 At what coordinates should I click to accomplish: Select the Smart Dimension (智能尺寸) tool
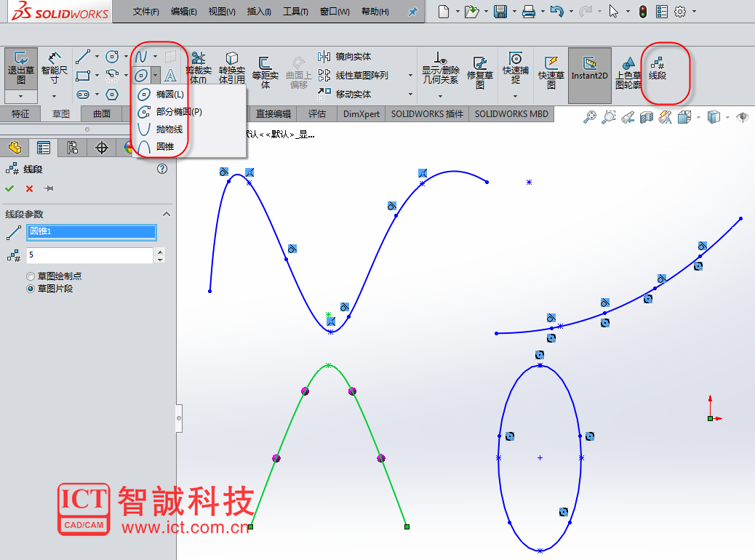(x=55, y=68)
